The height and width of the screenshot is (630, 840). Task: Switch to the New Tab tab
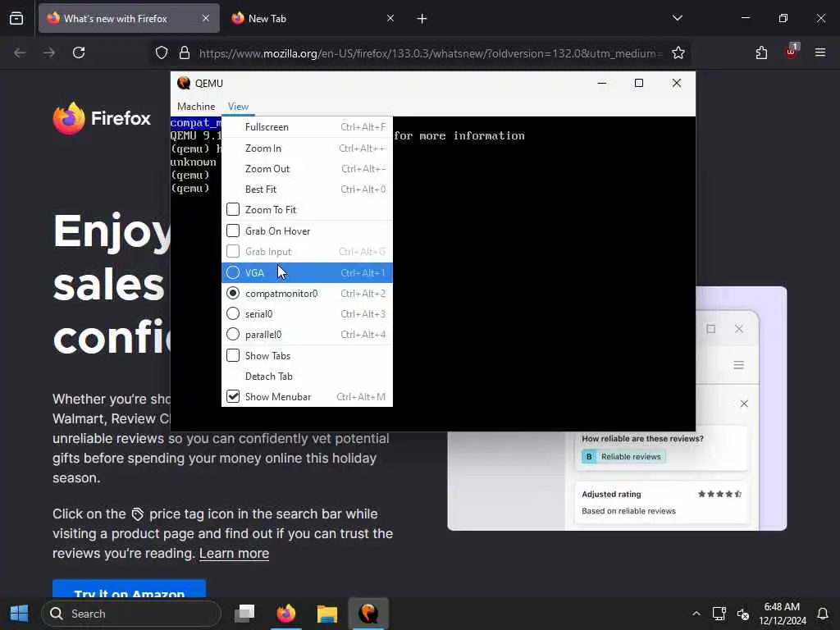click(x=311, y=18)
